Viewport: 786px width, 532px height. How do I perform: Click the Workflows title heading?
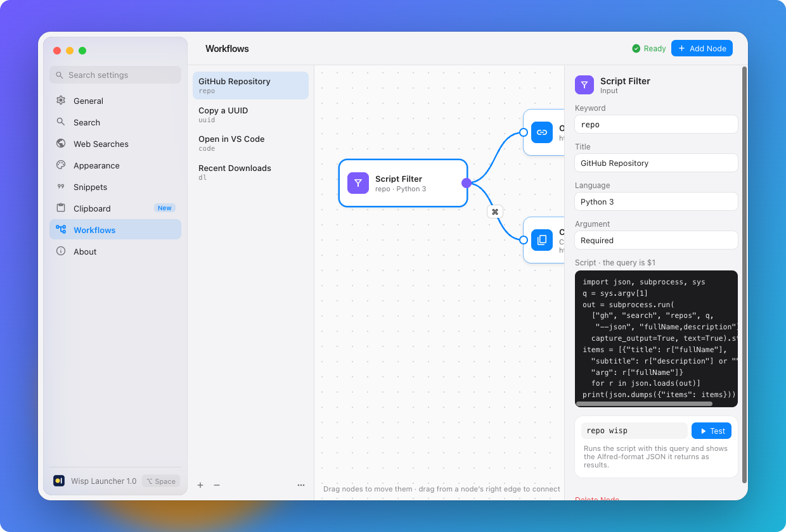227,49
